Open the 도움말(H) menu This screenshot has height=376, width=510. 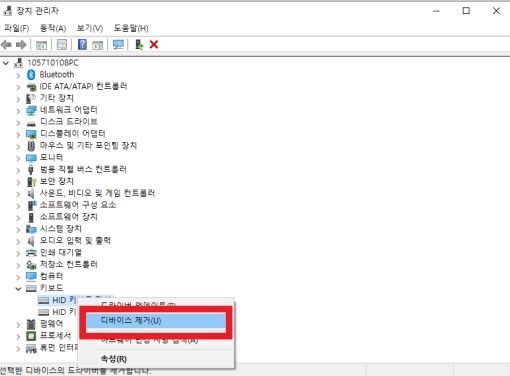[131, 28]
